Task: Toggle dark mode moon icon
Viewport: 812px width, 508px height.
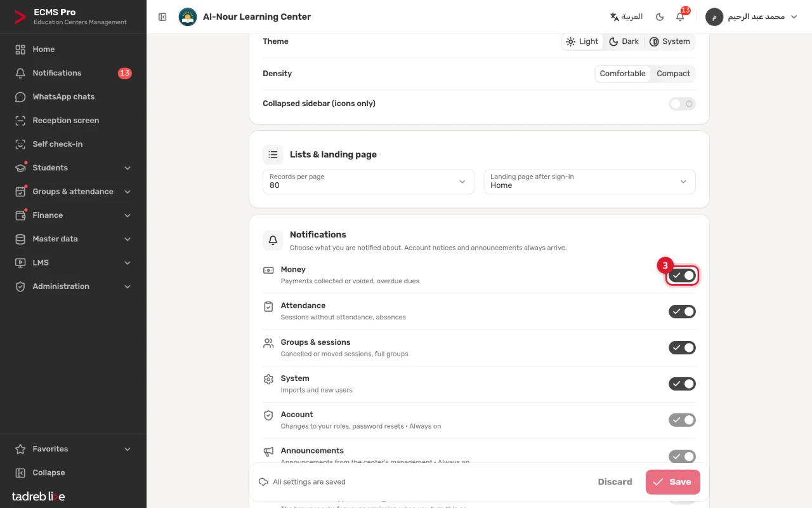Action: [x=660, y=17]
